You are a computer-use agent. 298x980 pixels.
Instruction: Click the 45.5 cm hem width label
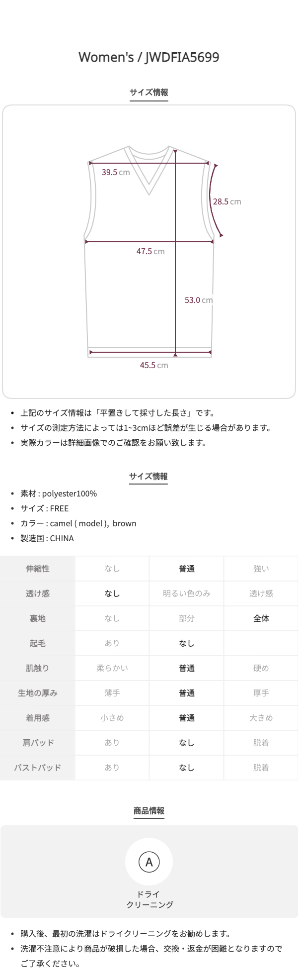154,365
